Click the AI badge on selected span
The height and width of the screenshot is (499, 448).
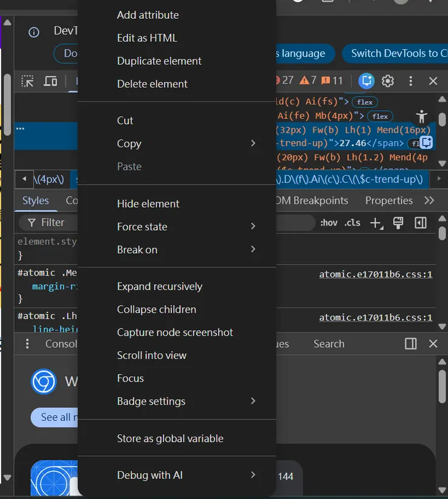pyautogui.click(x=426, y=142)
